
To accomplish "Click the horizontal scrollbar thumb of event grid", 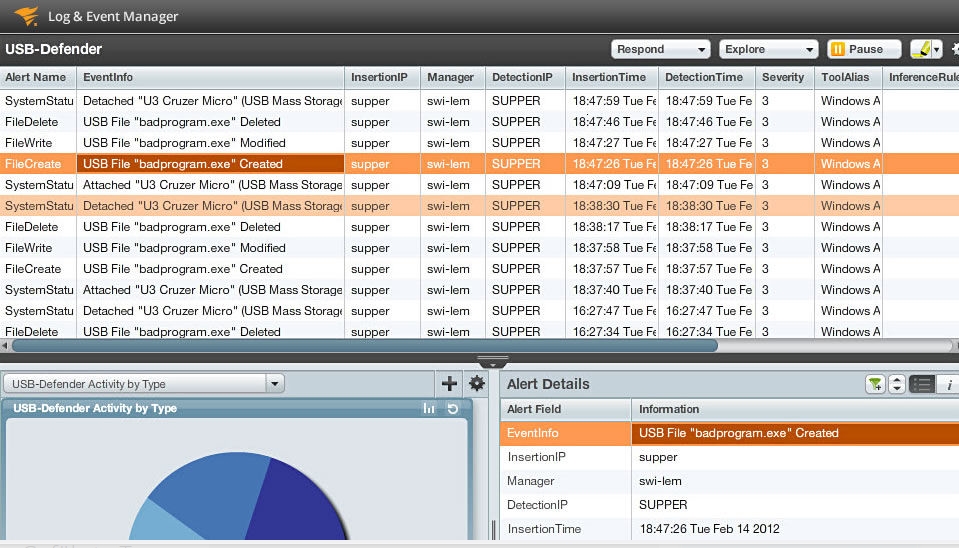I will click(x=365, y=346).
